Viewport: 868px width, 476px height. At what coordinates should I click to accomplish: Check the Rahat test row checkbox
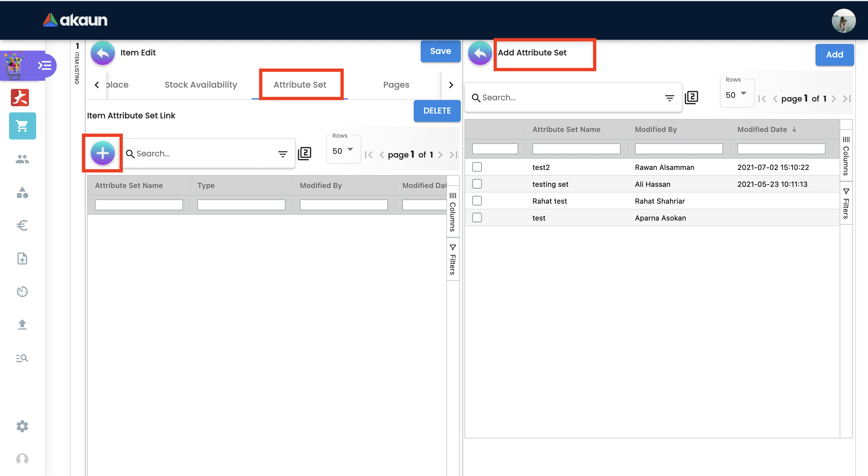477,201
